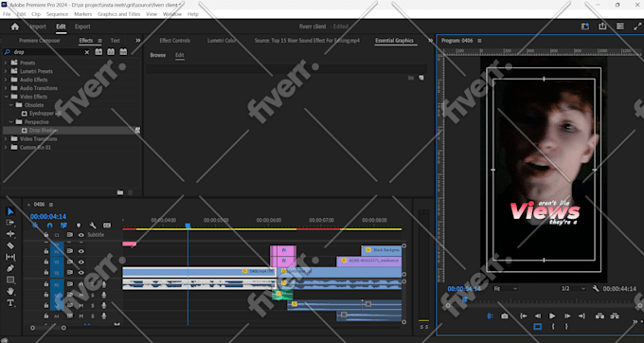This screenshot has height=343, width=644.
Task: Go to the Home screen icon
Action: (15, 27)
